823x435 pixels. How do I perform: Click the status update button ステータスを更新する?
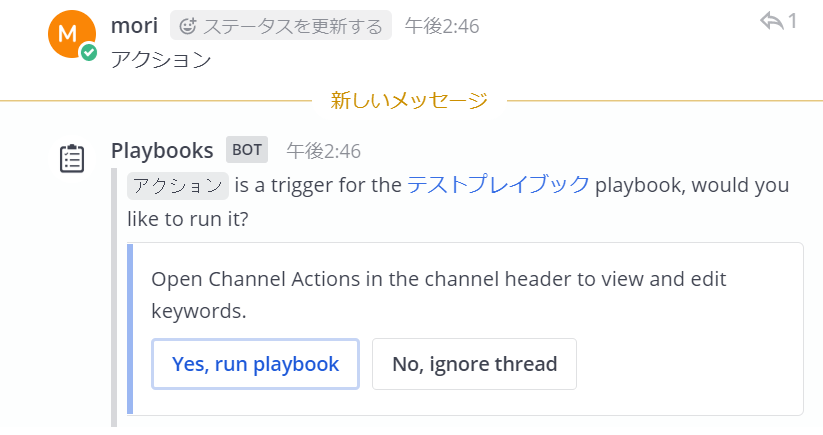[x=281, y=25]
